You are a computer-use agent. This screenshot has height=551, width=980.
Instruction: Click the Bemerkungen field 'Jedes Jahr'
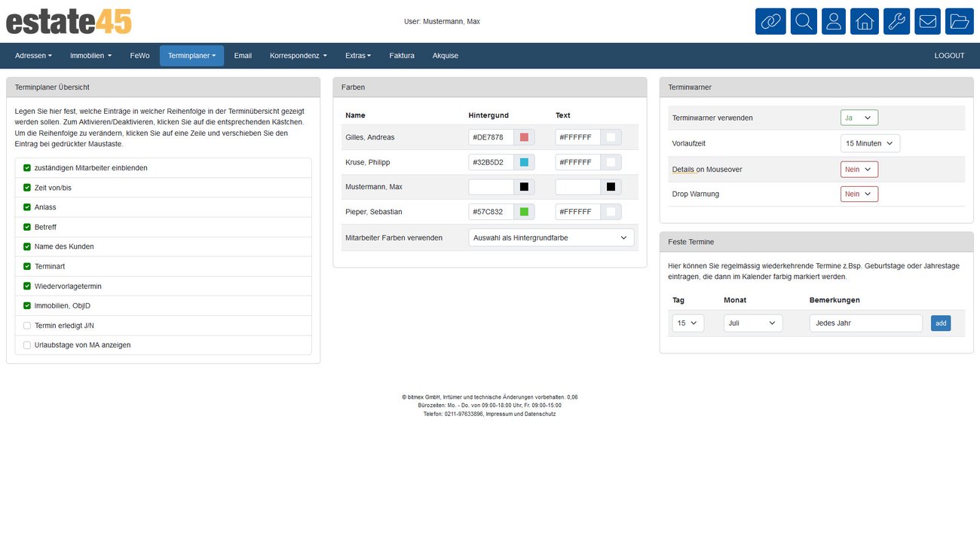(x=866, y=323)
